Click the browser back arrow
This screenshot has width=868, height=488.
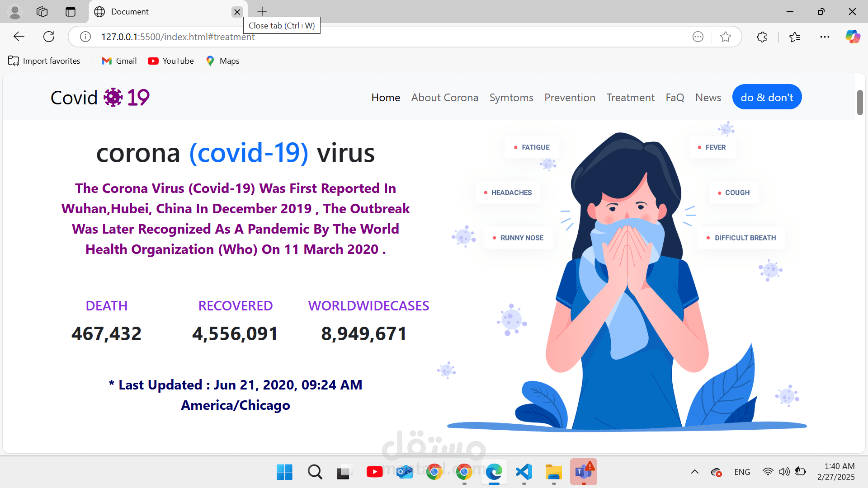pos(19,37)
